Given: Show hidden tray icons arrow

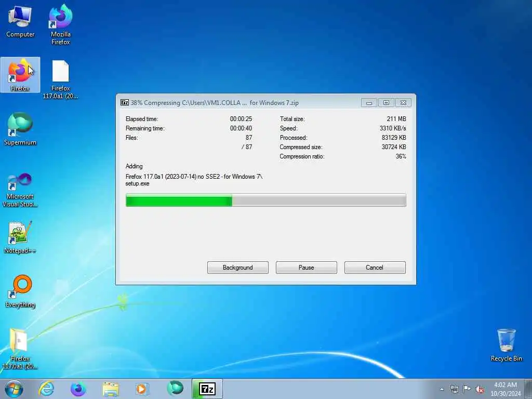Looking at the screenshot, I should [442, 390].
